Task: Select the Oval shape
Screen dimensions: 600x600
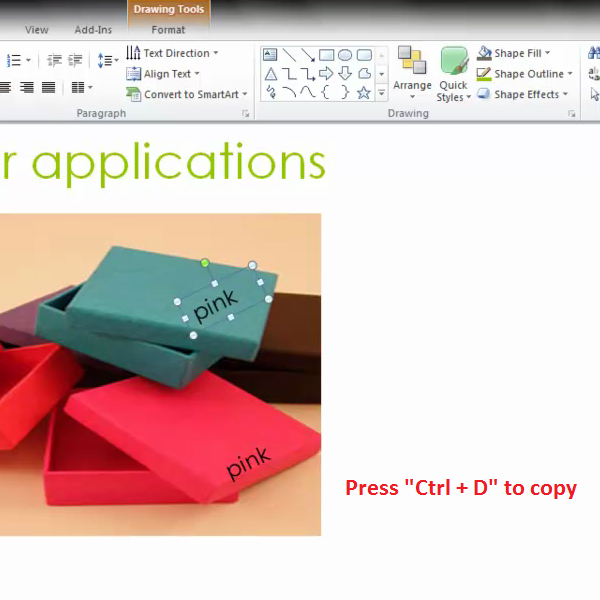Action: 345,55
